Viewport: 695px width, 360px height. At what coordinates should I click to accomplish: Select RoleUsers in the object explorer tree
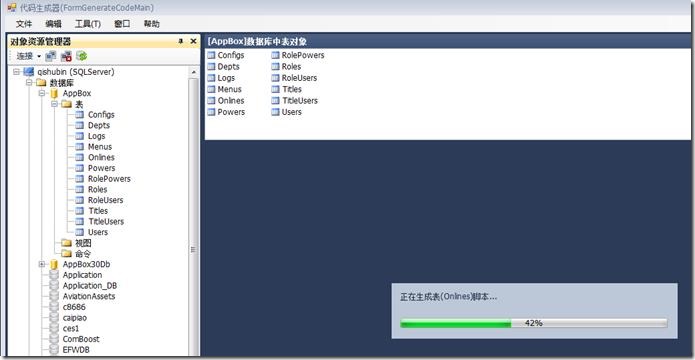[105, 200]
